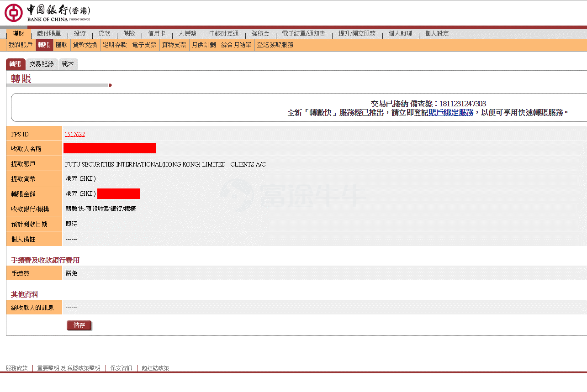Go to 電子支票 submenu

click(144, 45)
